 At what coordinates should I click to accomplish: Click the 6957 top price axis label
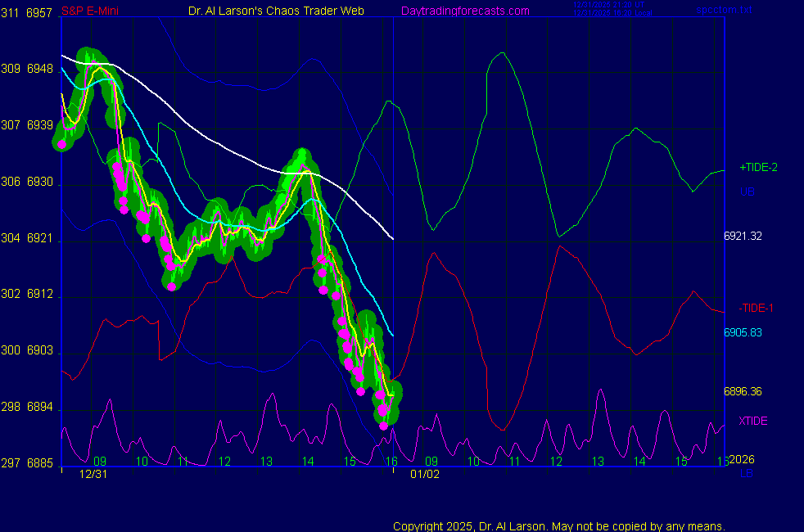40,14
